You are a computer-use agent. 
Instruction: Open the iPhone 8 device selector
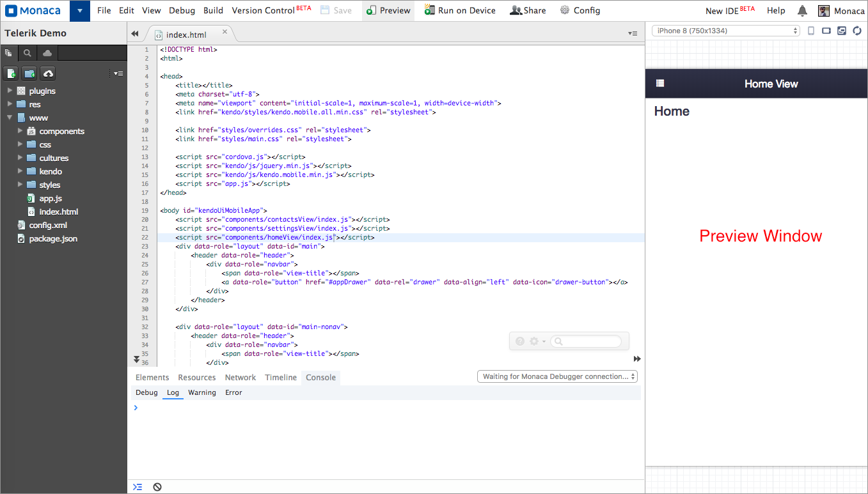pyautogui.click(x=726, y=31)
